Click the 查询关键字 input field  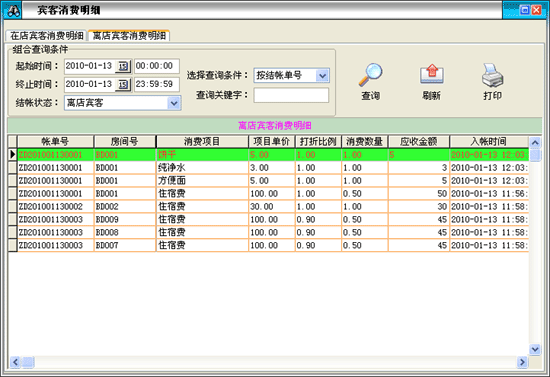coord(291,95)
